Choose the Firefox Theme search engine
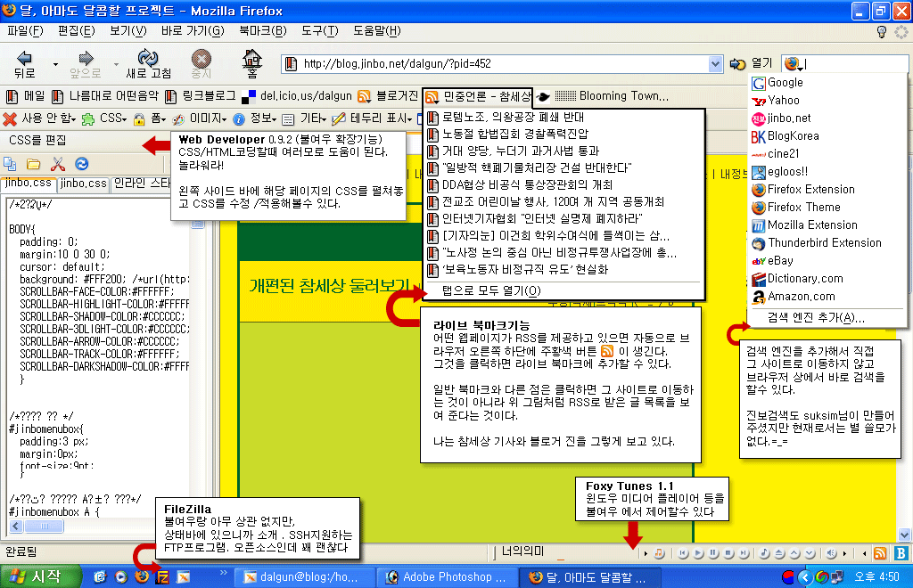This screenshot has height=588, width=913. click(x=827, y=207)
